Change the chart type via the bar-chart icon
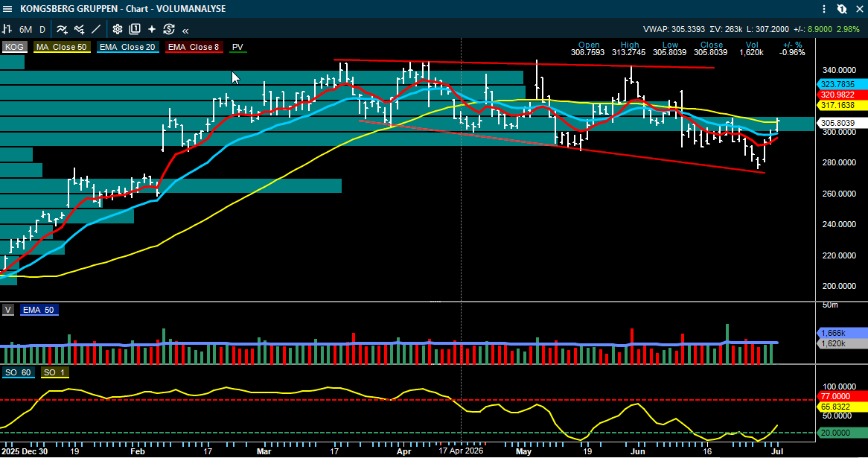Image resolution: width=868 pixels, height=458 pixels. coord(7,29)
